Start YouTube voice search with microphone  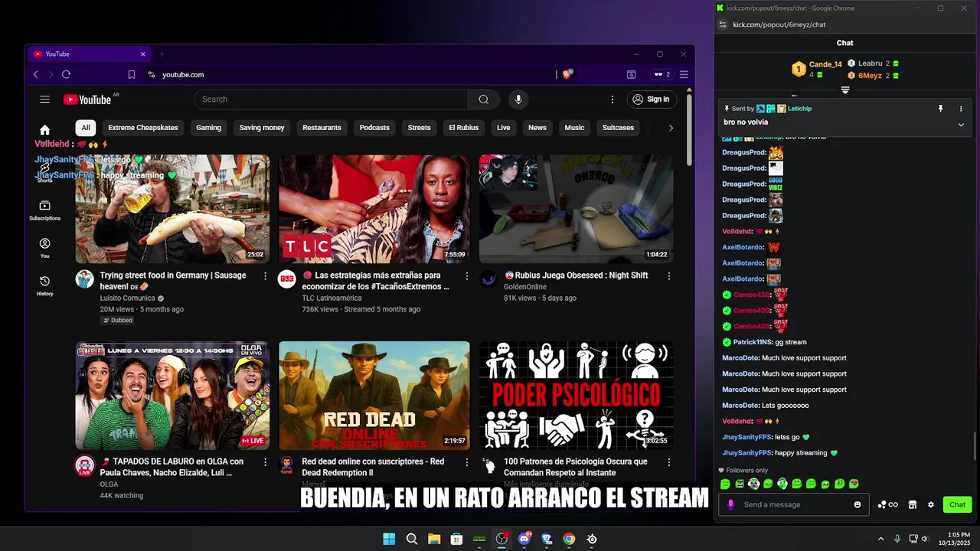518,99
